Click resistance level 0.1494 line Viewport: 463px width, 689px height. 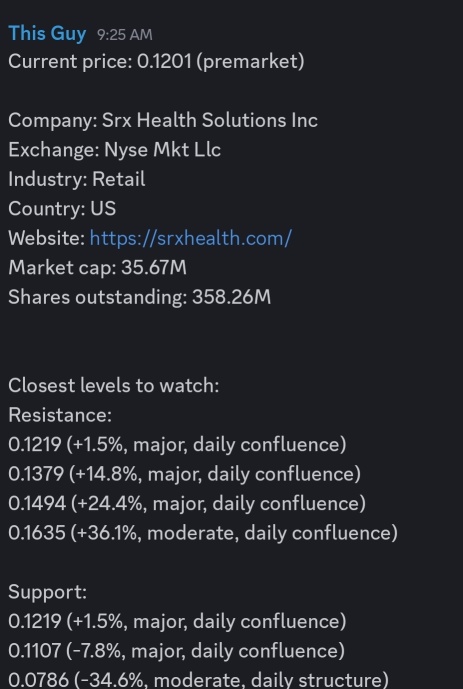click(x=187, y=504)
